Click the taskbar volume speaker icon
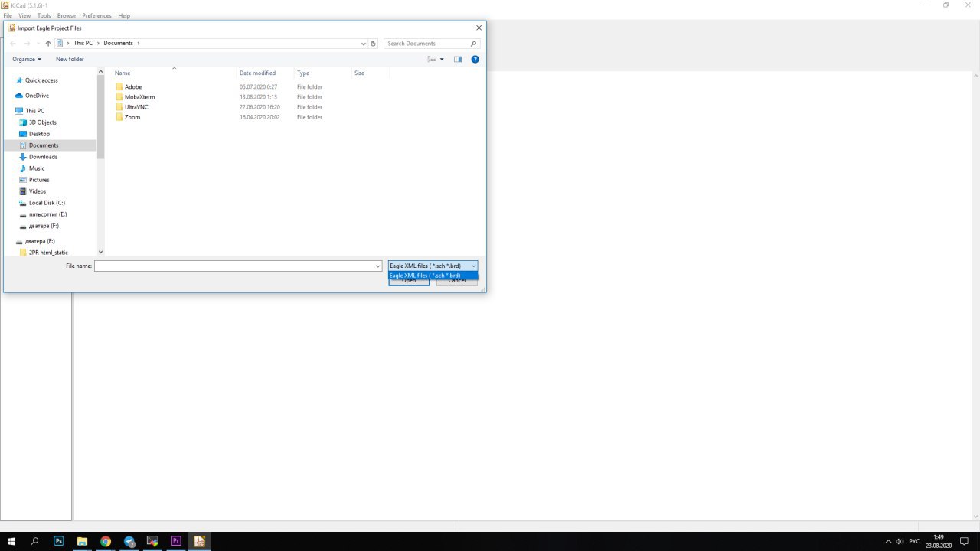 899,541
